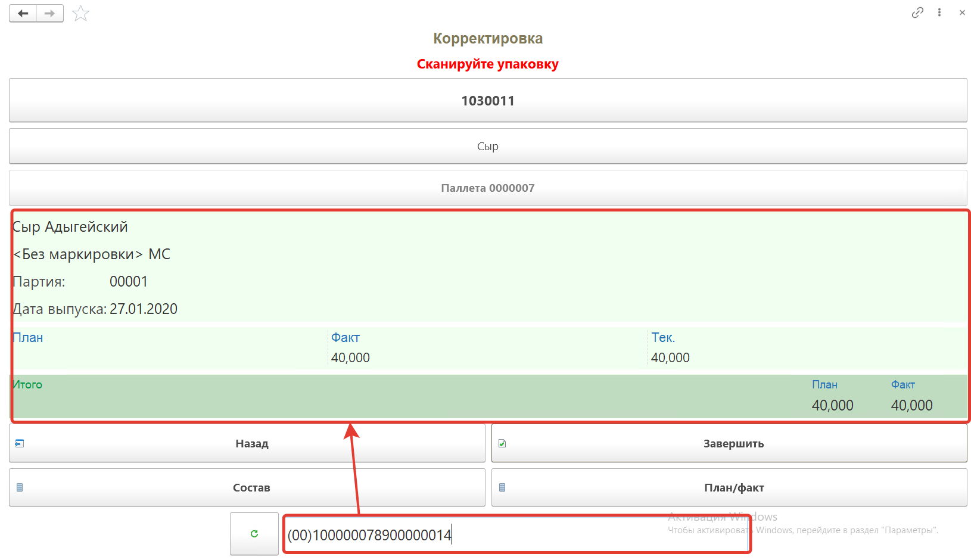Click the Факт value 40,000 cell
Image resolution: width=971 pixels, height=560 pixels.
[350, 357]
